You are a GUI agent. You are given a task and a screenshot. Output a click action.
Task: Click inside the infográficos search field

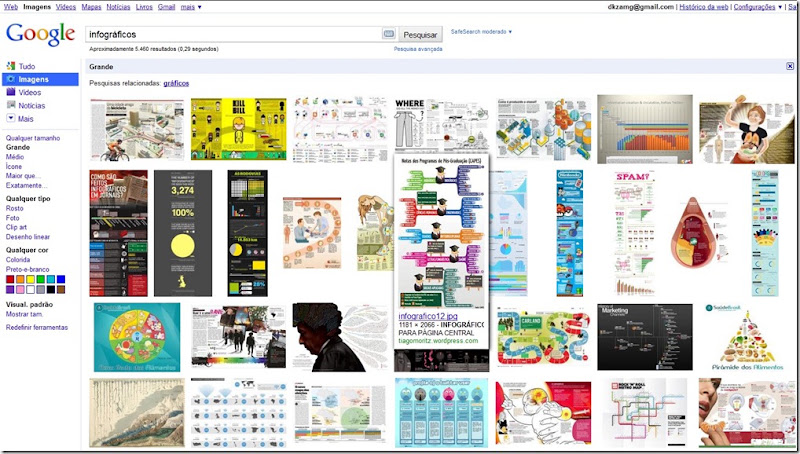coord(233,34)
